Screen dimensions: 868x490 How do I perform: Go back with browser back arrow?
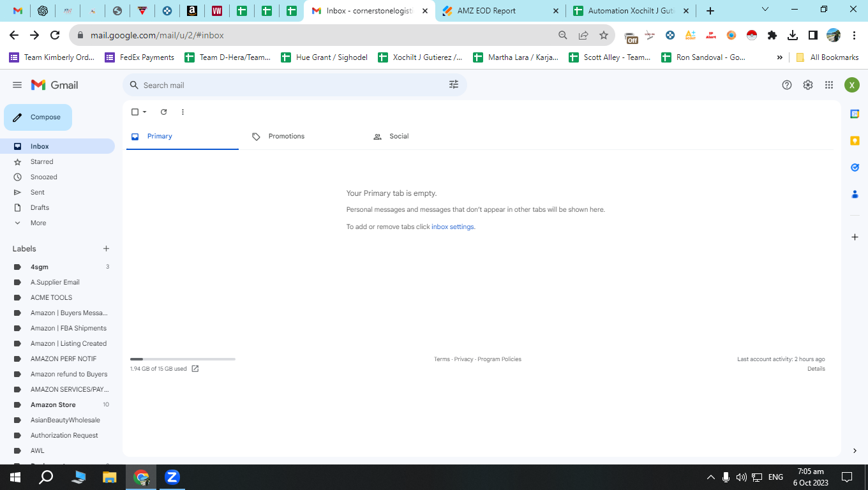14,35
